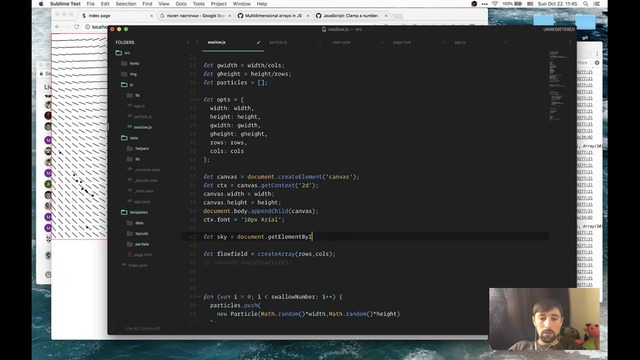Close the _main.sass editor tab

click(x=381, y=42)
